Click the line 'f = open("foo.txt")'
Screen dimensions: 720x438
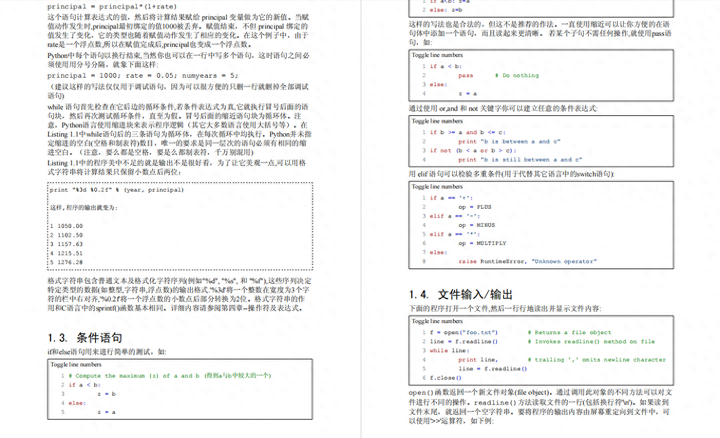464,332
